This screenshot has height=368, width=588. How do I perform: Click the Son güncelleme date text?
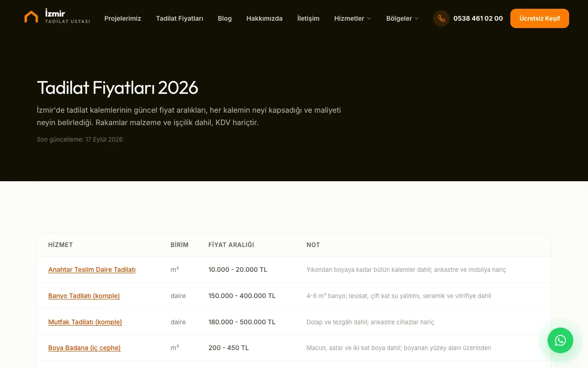pos(80,139)
